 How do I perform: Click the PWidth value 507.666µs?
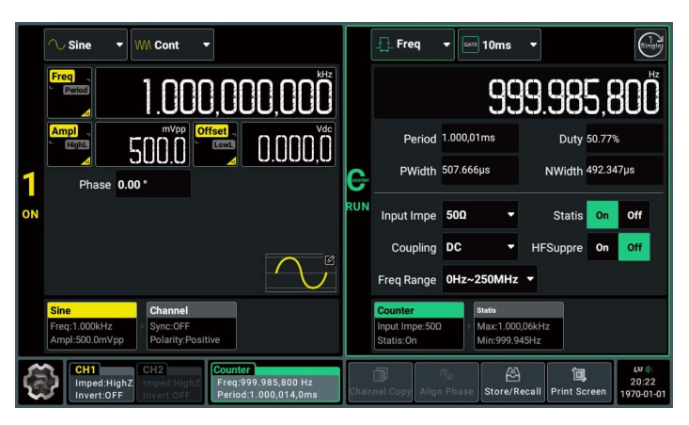pyautogui.click(x=480, y=170)
